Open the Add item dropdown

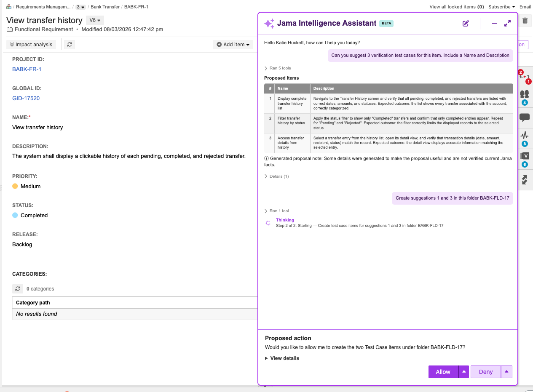point(233,44)
